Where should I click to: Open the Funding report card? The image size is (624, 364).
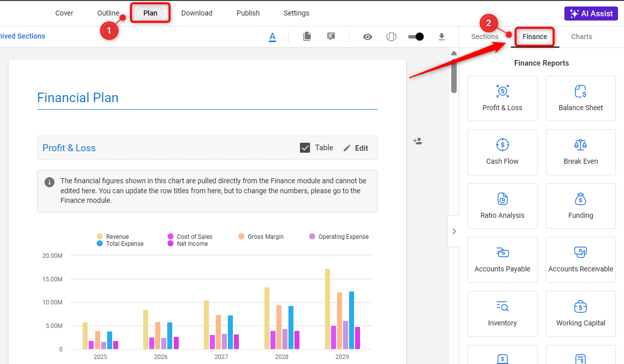(x=581, y=206)
